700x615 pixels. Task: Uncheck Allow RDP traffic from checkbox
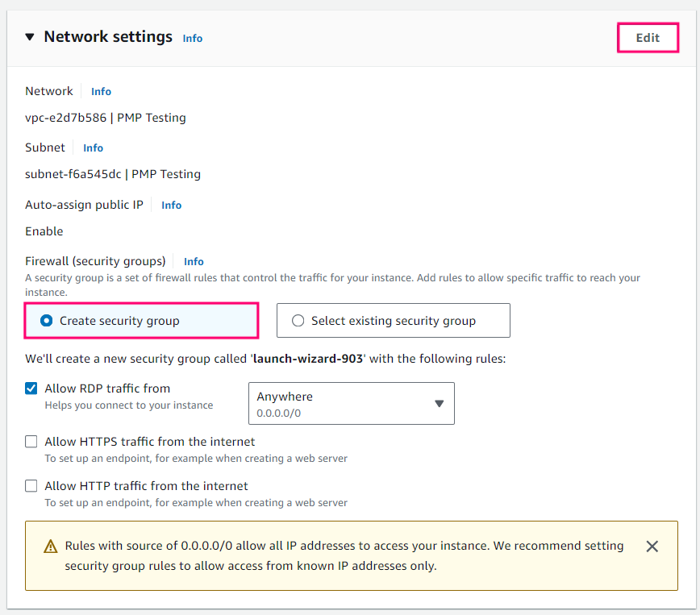point(31,389)
